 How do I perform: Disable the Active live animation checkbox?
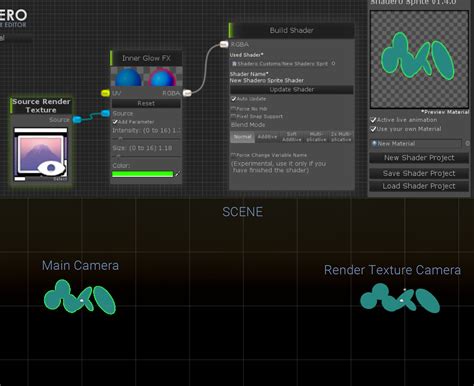point(373,120)
